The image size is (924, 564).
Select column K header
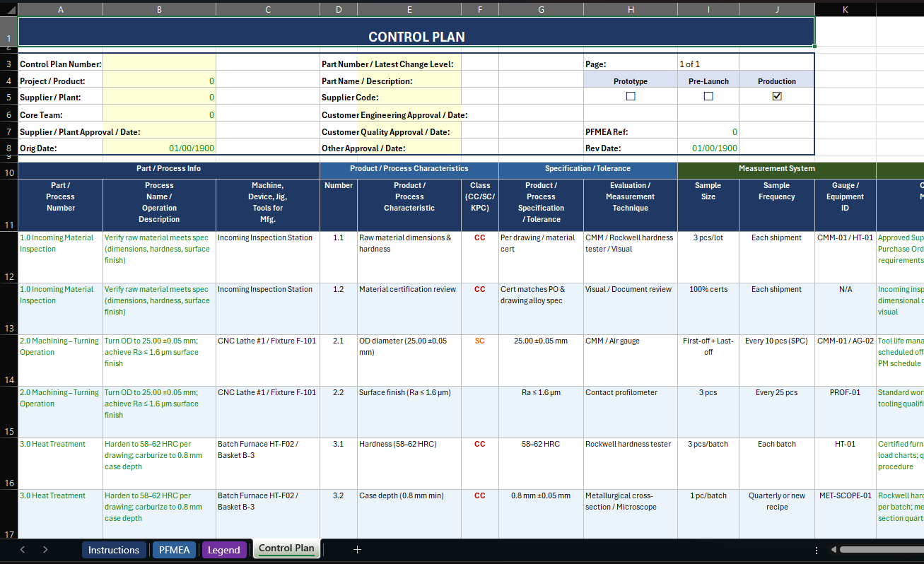click(x=845, y=9)
